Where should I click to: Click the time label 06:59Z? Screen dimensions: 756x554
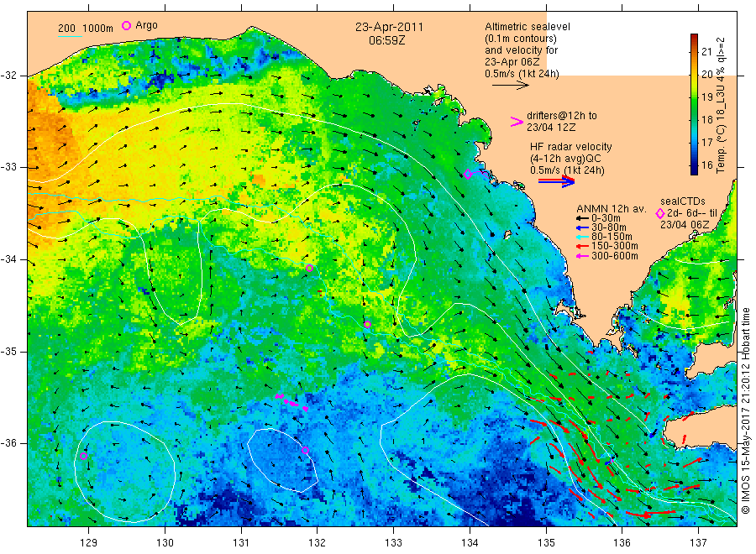tap(387, 40)
